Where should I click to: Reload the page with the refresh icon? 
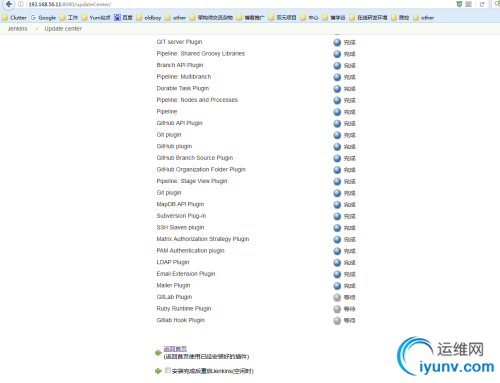pyautogui.click(x=482, y=4)
